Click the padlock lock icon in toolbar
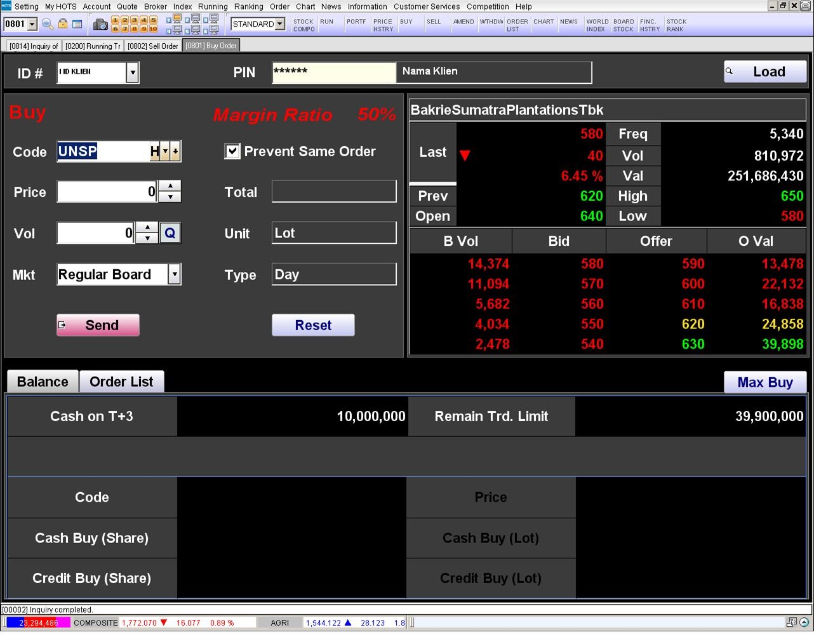This screenshot has height=644, width=814. coord(63,24)
